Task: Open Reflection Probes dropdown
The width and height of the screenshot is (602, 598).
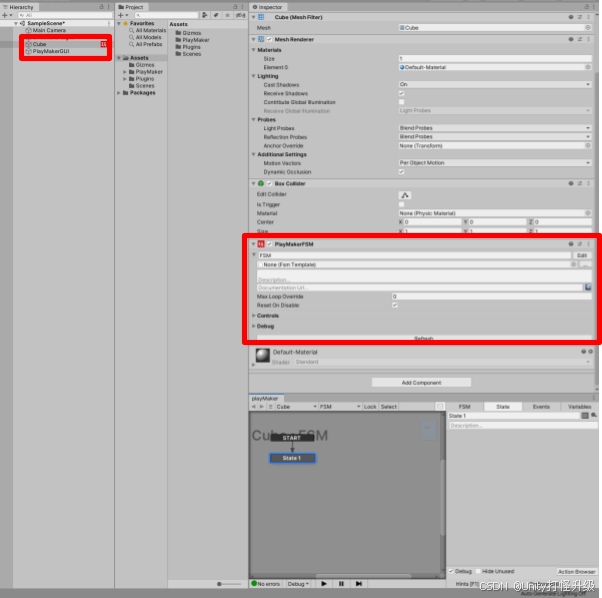Action: 495,137
